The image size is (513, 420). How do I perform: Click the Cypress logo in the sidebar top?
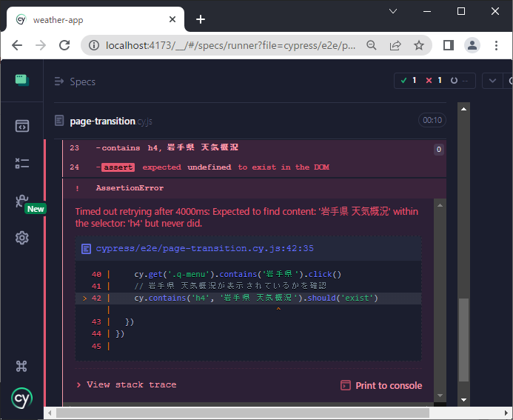click(x=21, y=80)
